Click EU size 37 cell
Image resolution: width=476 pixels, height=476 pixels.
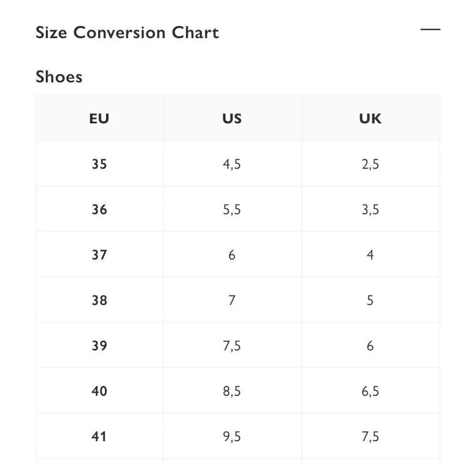pos(99,255)
